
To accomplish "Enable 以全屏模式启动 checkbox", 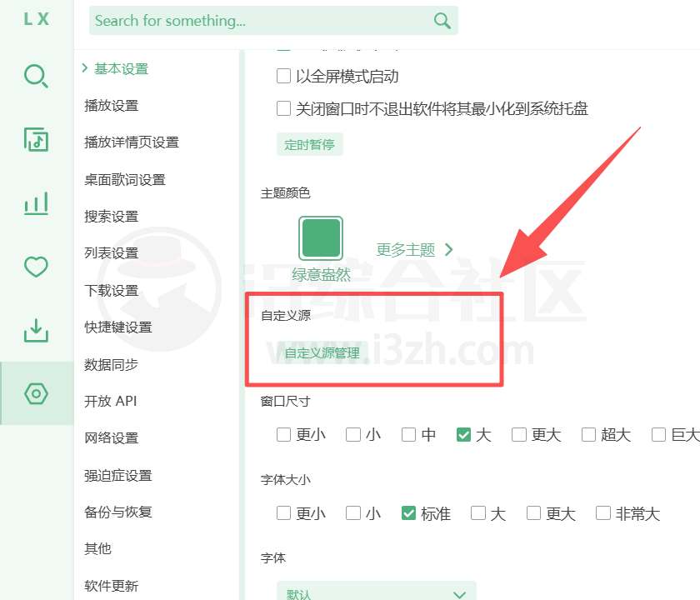I will coord(284,75).
